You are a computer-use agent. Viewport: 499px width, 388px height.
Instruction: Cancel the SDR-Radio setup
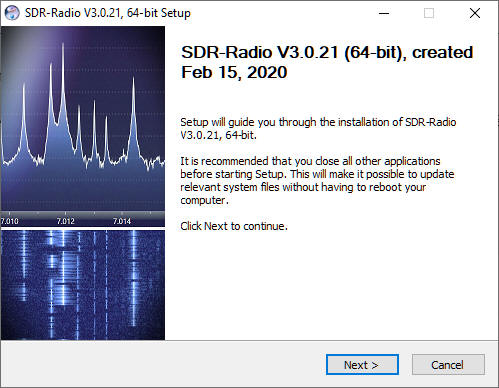coord(448,364)
